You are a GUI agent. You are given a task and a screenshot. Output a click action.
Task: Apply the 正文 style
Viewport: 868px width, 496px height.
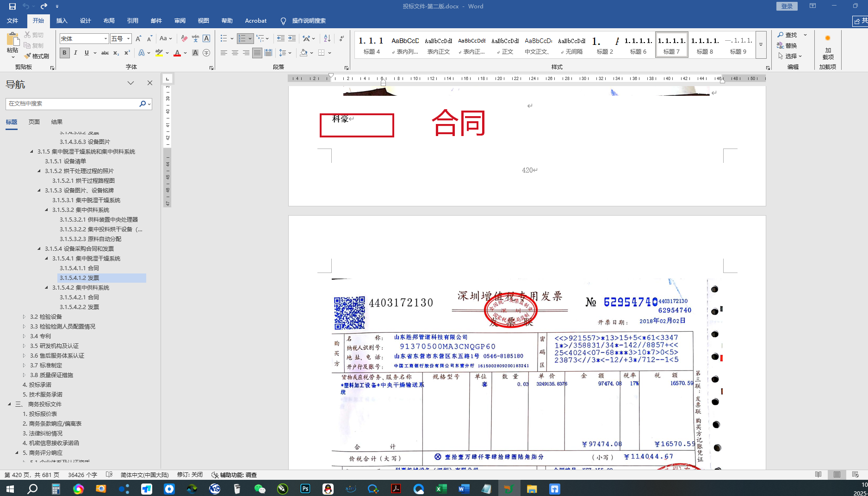coord(505,45)
